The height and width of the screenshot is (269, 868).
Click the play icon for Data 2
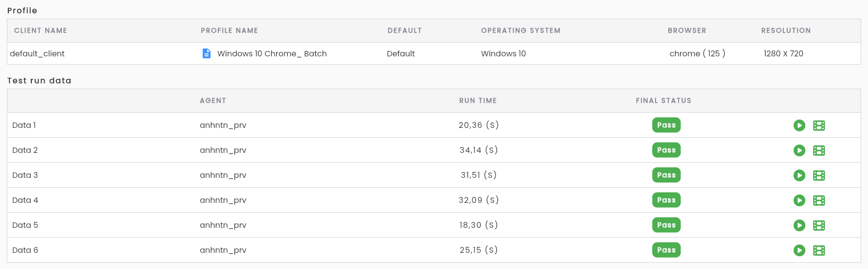click(x=799, y=150)
